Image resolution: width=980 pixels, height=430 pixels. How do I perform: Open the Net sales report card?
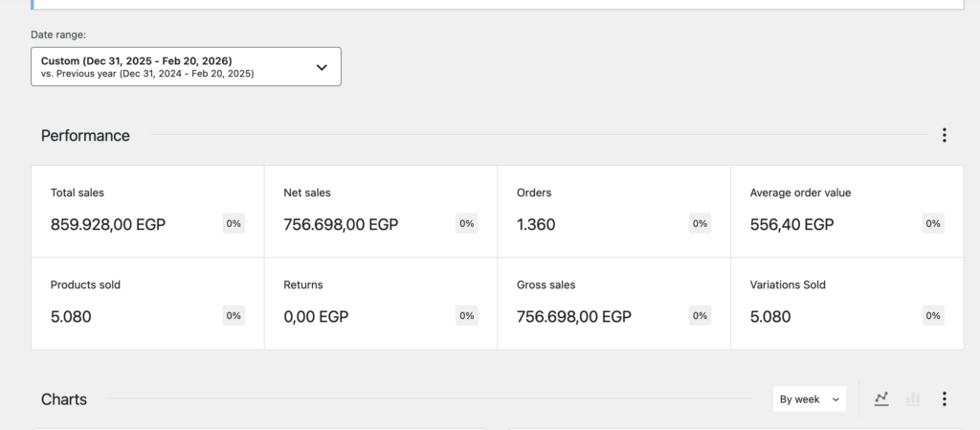pos(381,212)
